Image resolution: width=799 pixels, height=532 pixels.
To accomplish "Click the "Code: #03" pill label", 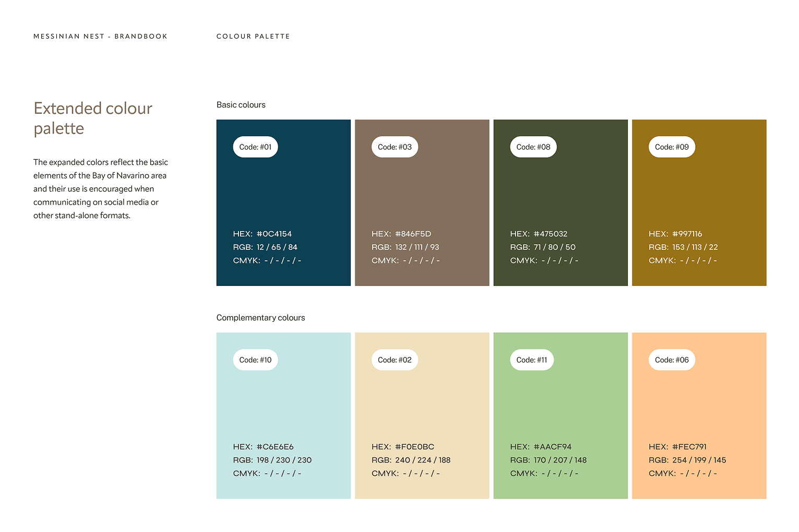I will 395,147.
